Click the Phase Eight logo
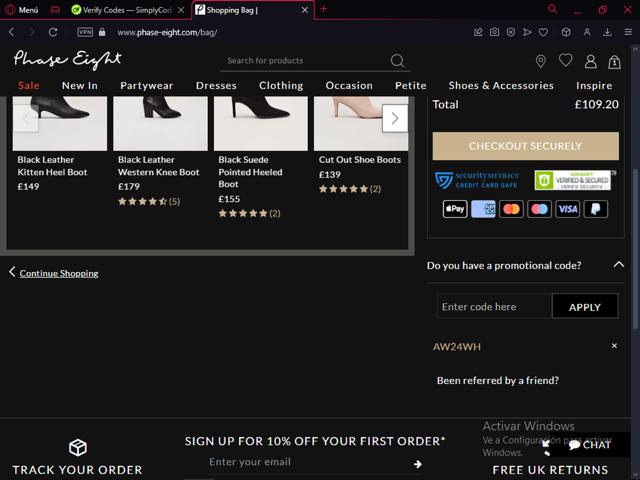 point(67,60)
